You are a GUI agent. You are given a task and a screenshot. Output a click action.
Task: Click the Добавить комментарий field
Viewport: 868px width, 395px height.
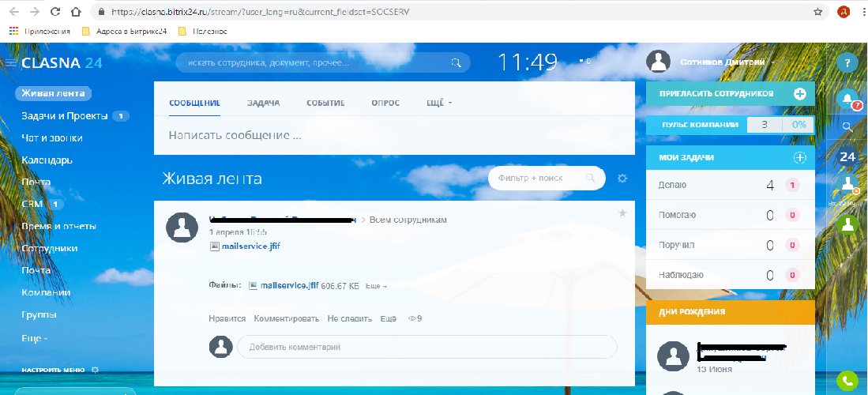426,347
